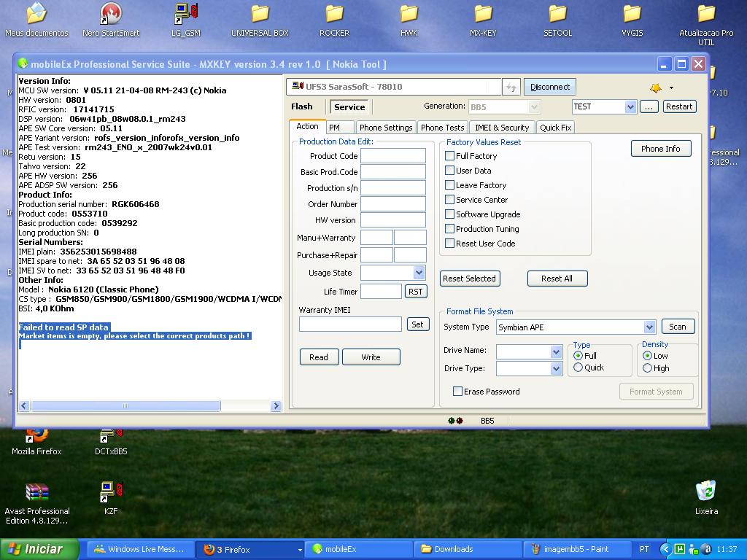Open the Usage State dropdown
Image resolution: width=747 pixels, height=560 pixels.
pos(419,273)
